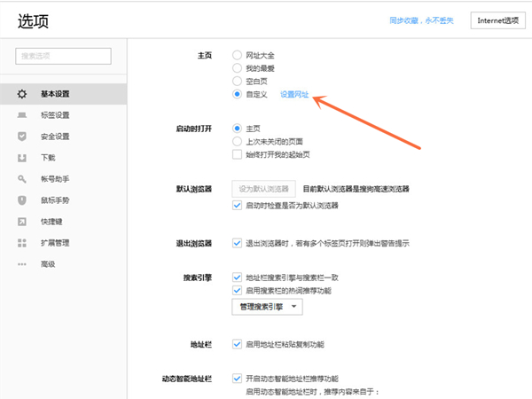Click the tab icon beside 标签设置
Screen dimensions: 532x399
click(x=22, y=114)
